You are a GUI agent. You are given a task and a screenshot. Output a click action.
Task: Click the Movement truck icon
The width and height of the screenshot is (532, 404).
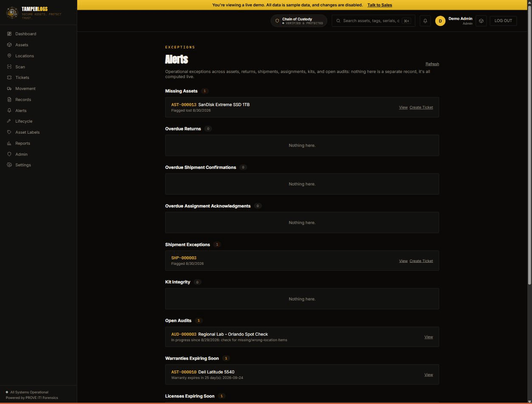[x=9, y=88]
